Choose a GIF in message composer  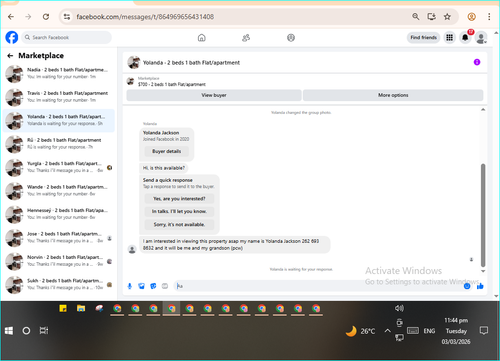pyautogui.click(x=165, y=286)
